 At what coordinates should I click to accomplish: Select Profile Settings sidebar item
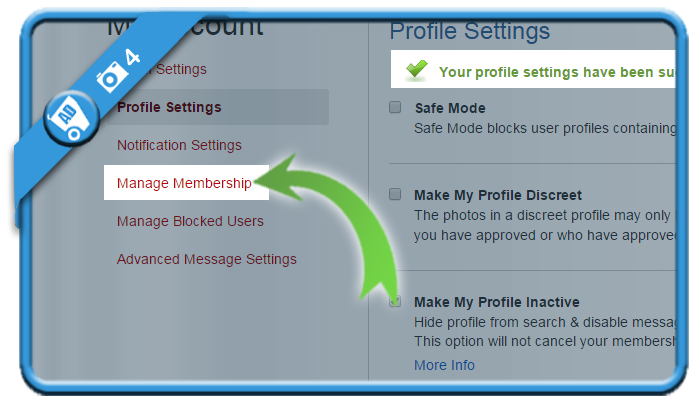(x=169, y=107)
